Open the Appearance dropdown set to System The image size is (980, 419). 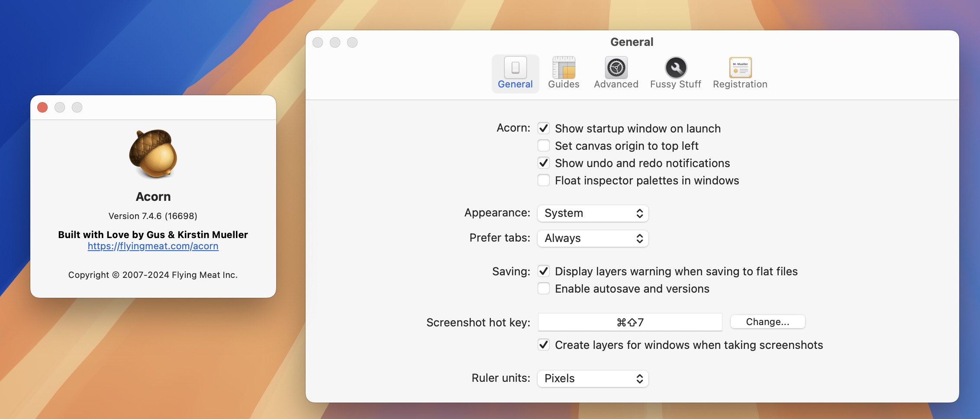click(593, 213)
